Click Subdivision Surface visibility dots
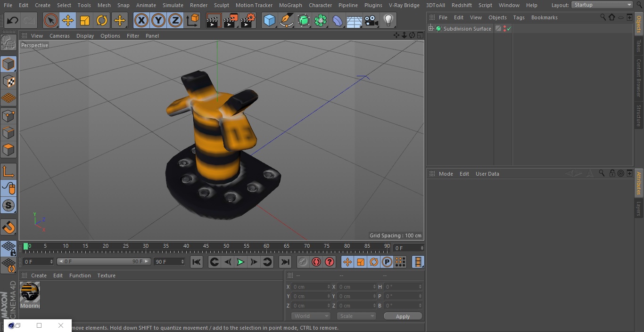 (x=504, y=29)
